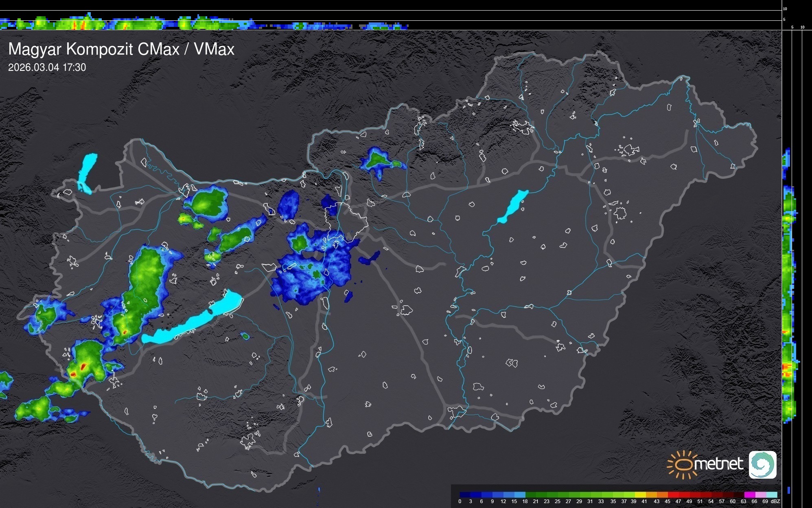Click the teal swirl logo icon
Image resolution: width=812 pixels, height=508 pixels.
(762, 464)
